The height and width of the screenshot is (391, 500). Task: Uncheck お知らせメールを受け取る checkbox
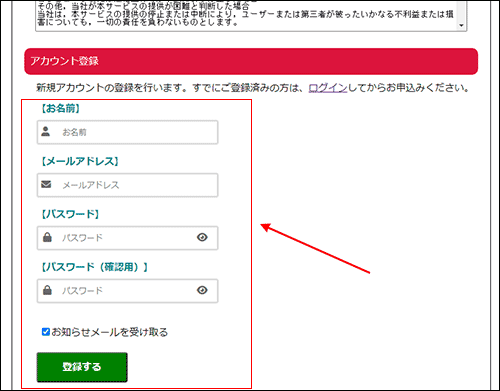pos(46,332)
